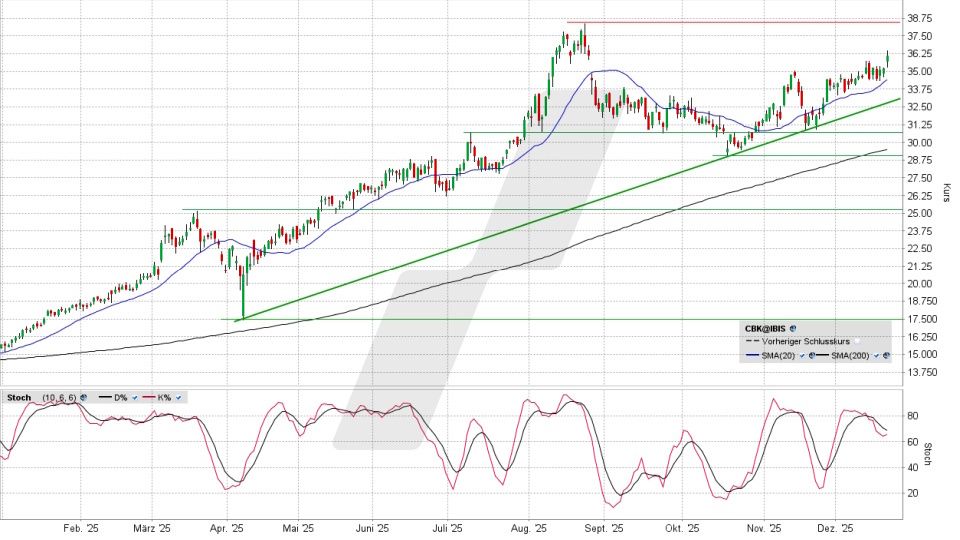Open the Stoch (10, 6, 6) settings icon
The image size is (960, 540).
(83, 397)
